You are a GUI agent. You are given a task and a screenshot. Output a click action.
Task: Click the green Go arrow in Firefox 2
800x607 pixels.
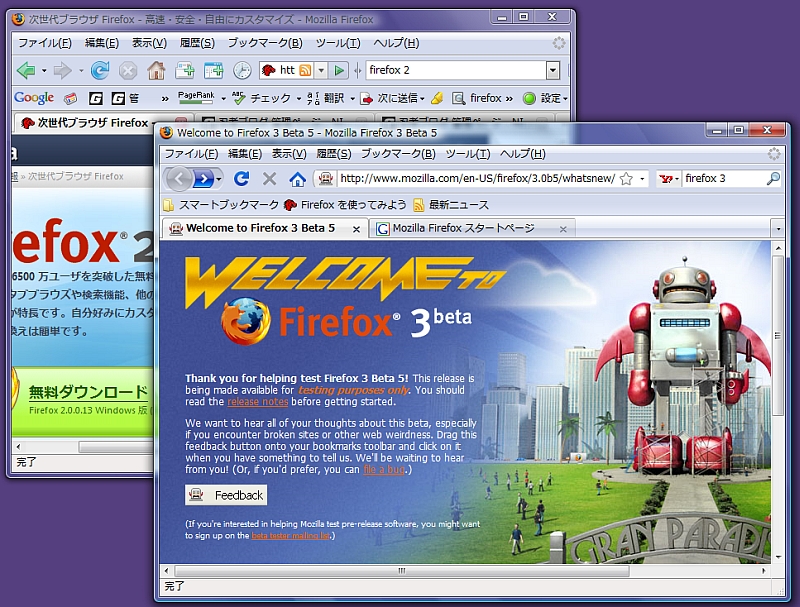pos(339,70)
